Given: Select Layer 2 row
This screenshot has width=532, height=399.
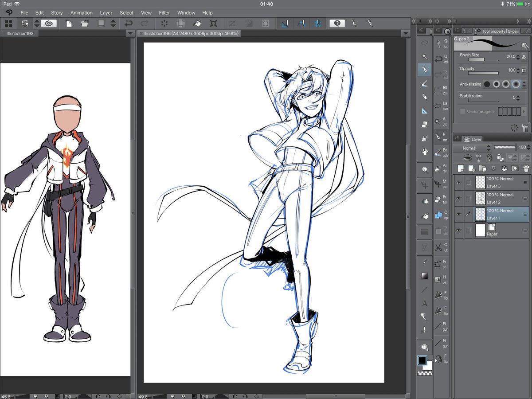Looking at the screenshot, I should point(492,198).
